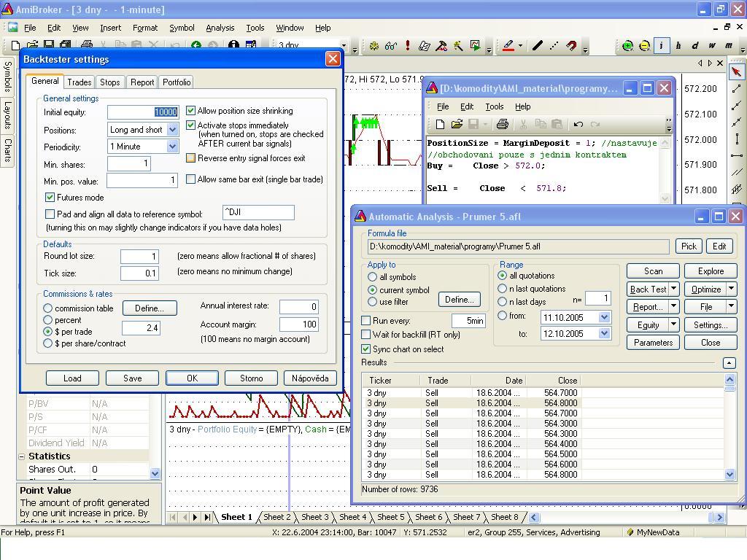Open the Periodicity dropdown
This screenshot has height=560, width=747.
[x=172, y=147]
